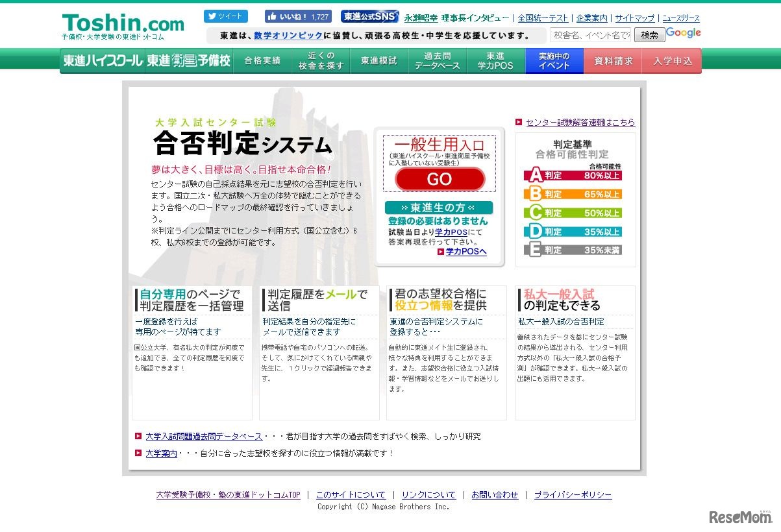Click the 資料請求 navigation button

coord(613,61)
